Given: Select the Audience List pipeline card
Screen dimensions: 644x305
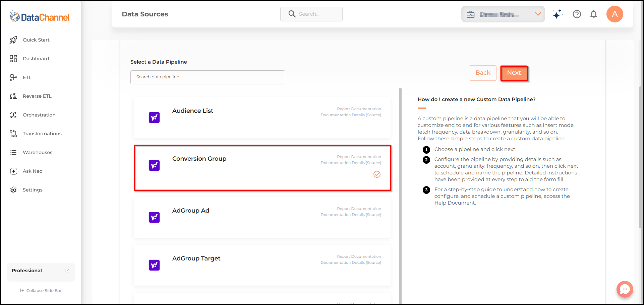Looking at the screenshot, I should point(262,118).
